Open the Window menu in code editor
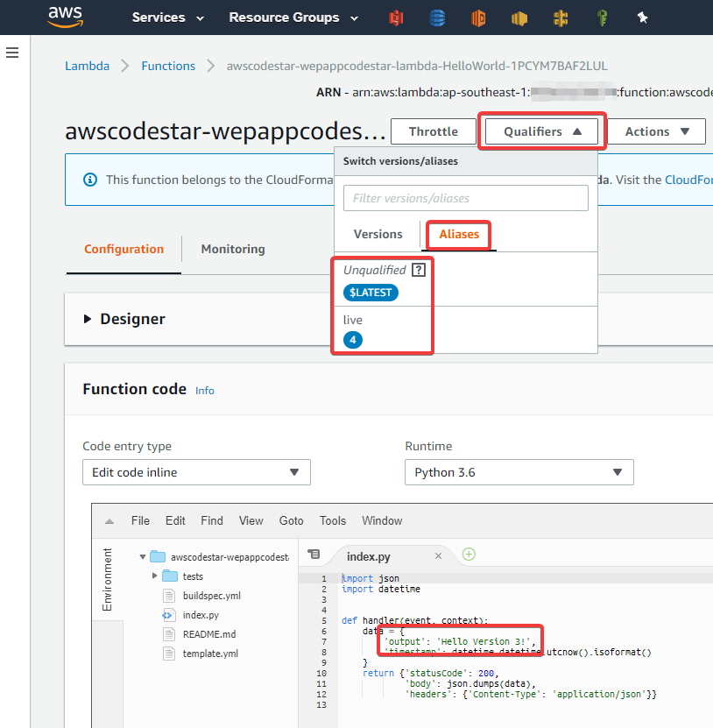This screenshot has width=713, height=728. 382,521
